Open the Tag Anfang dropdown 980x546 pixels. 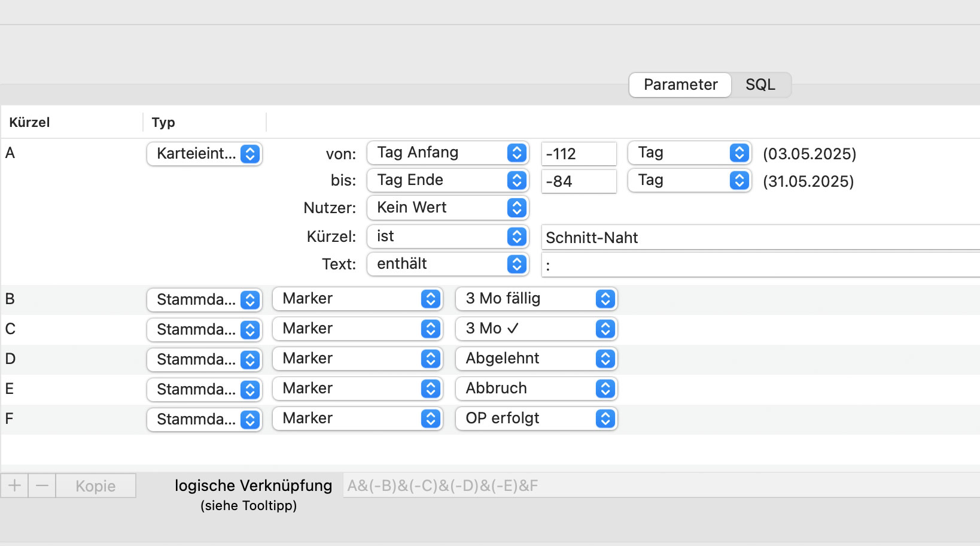click(x=448, y=153)
